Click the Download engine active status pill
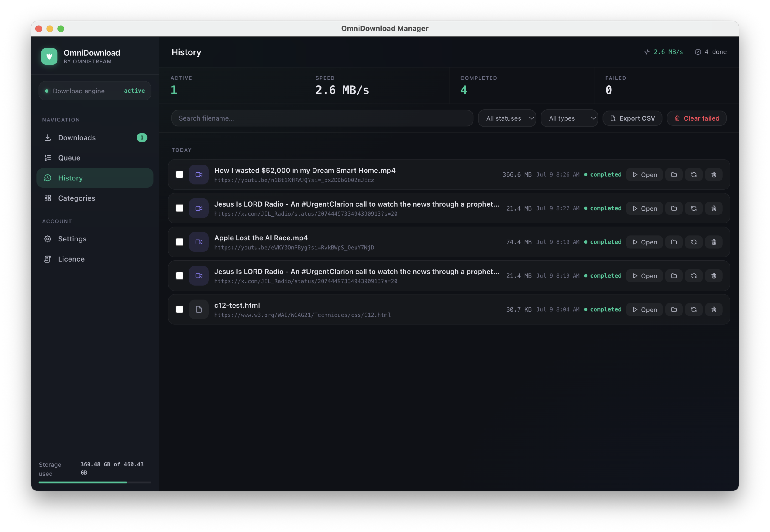 tap(95, 91)
